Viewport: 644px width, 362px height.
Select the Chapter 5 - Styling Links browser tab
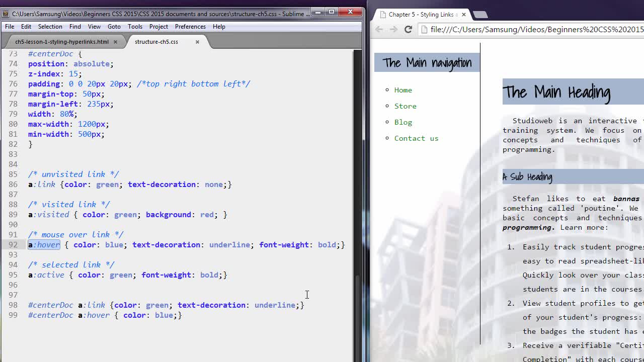click(x=422, y=15)
